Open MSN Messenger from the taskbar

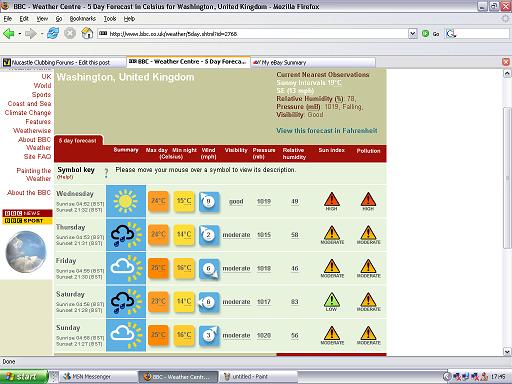(87, 376)
